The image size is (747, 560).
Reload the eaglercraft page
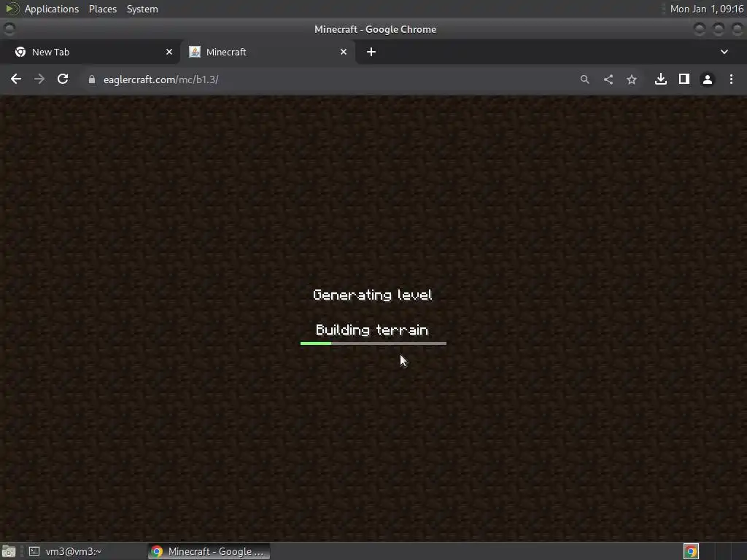click(63, 79)
